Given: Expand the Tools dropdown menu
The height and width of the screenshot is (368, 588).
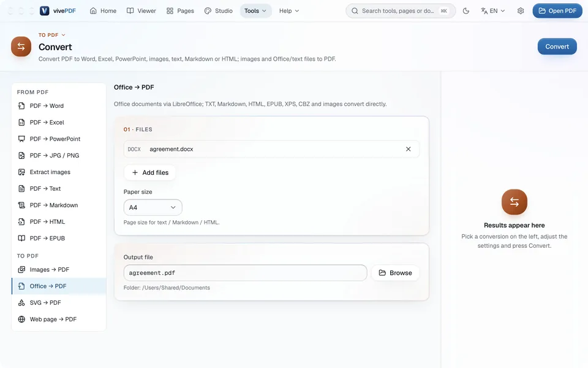Looking at the screenshot, I should tap(255, 11).
